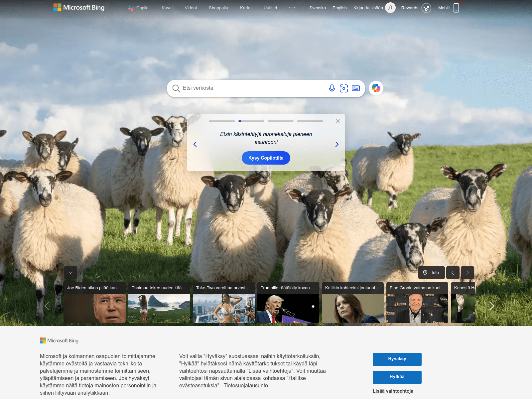Open the Videot tab

point(191,8)
